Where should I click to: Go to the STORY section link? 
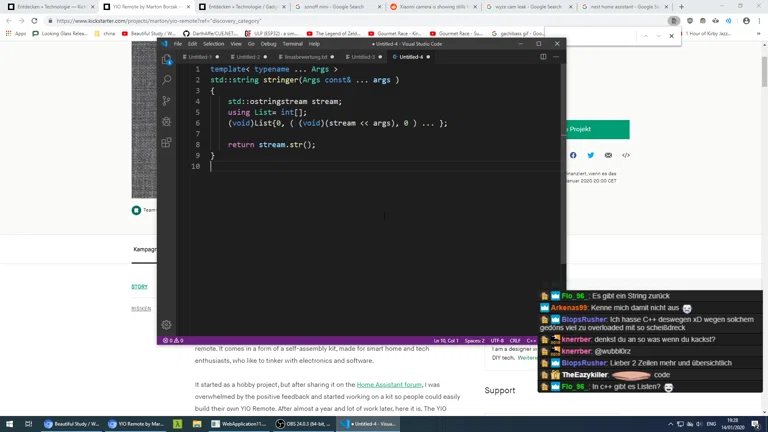point(139,287)
